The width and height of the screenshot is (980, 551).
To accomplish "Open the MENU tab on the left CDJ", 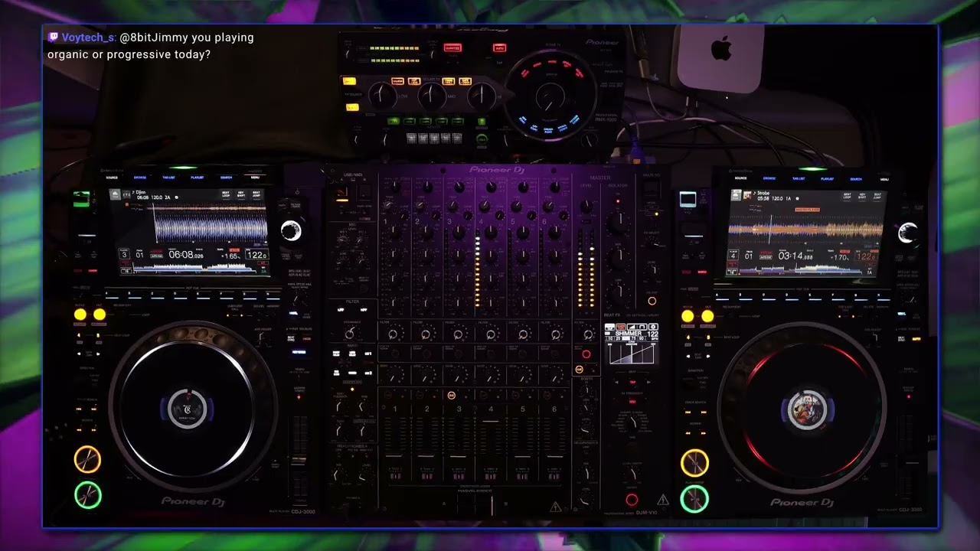I will [255, 178].
